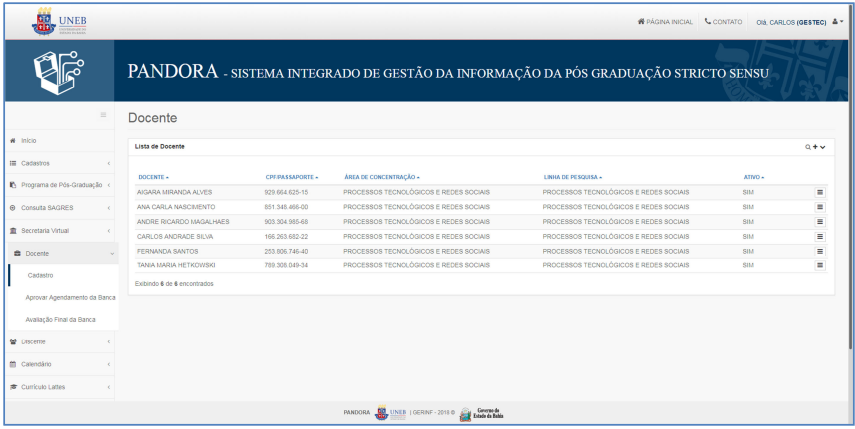Go to Início in the sidebar

pyautogui.click(x=28, y=141)
